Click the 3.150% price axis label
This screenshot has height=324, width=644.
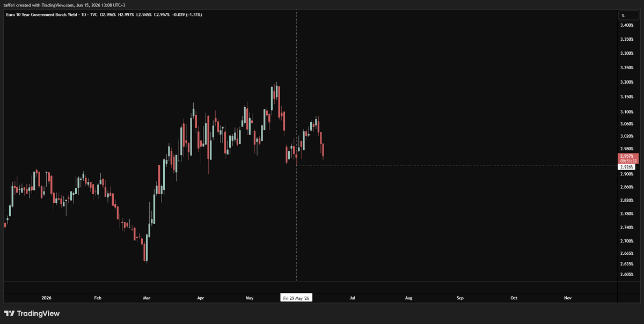pyautogui.click(x=627, y=97)
